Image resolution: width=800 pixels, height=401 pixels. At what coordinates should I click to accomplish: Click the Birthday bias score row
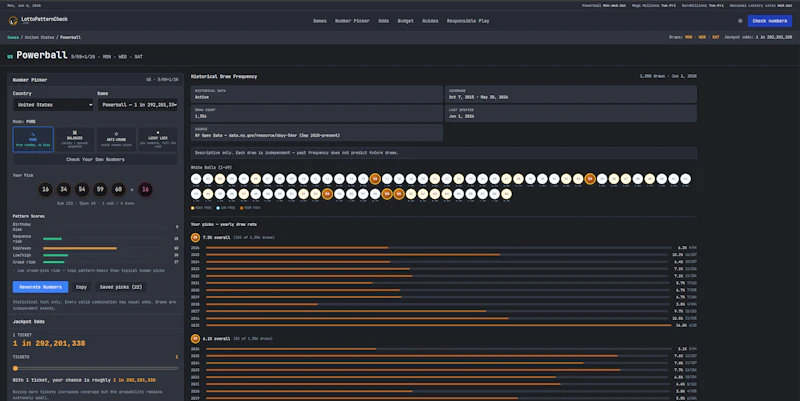click(95, 227)
